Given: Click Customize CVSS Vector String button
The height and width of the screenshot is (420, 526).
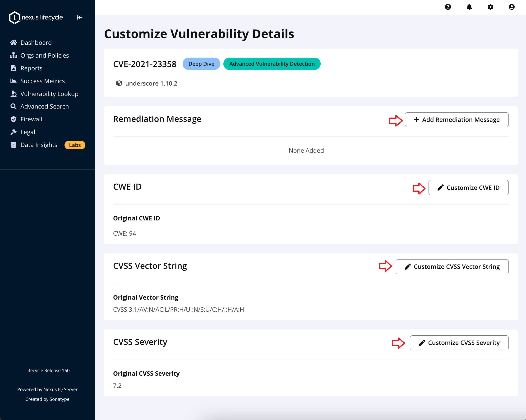Looking at the screenshot, I should click(x=452, y=267).
